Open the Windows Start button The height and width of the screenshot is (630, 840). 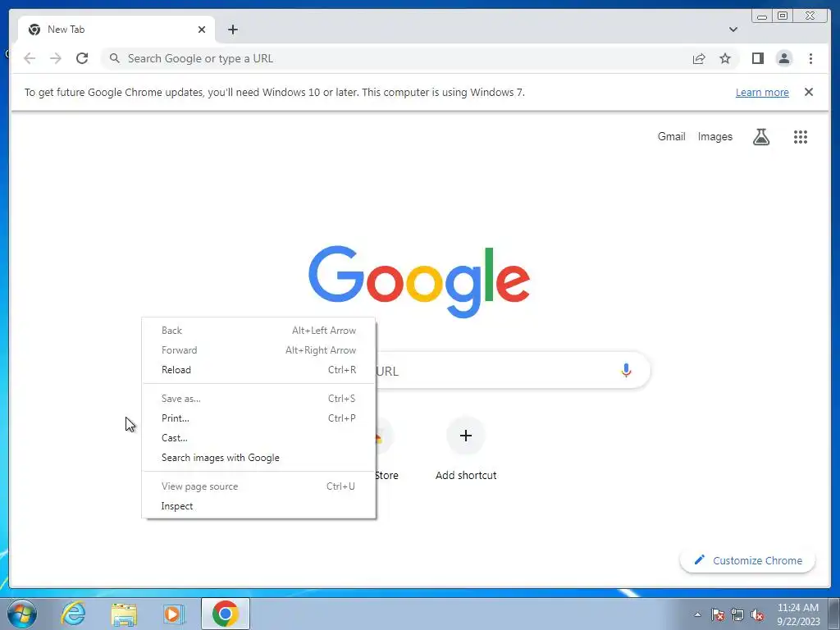pos(22,614)
